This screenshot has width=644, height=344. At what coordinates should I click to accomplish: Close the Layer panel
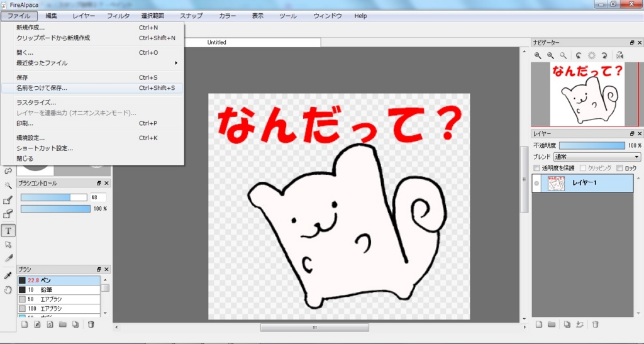(640, 134)
